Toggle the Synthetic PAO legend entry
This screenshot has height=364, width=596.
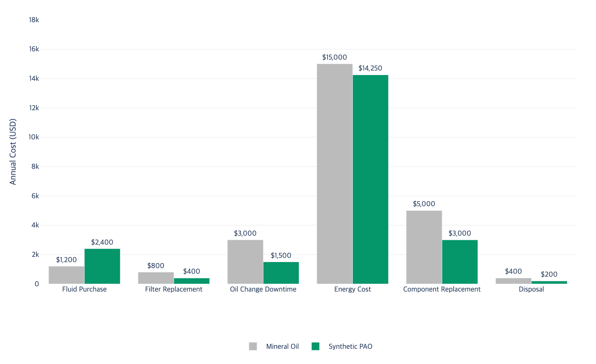click(x=342, y=346)
